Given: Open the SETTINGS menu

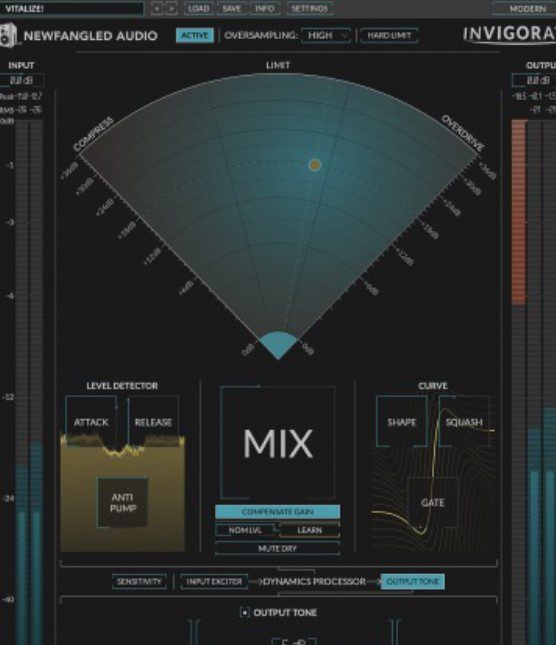Looking at the screenshot, I should [x=309, y=8].
